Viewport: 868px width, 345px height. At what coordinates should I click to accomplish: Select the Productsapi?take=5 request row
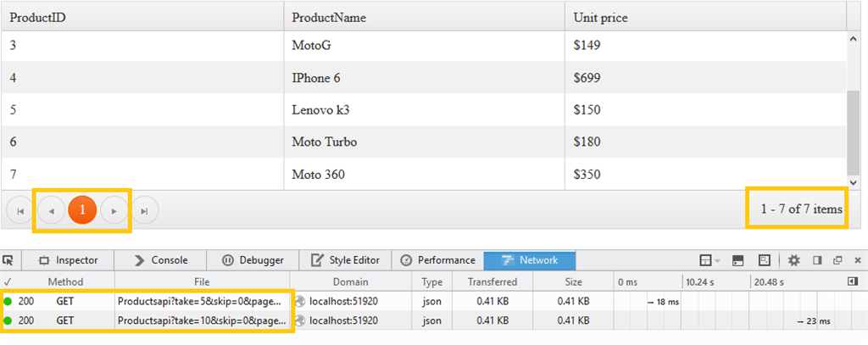tap(201, 301)
